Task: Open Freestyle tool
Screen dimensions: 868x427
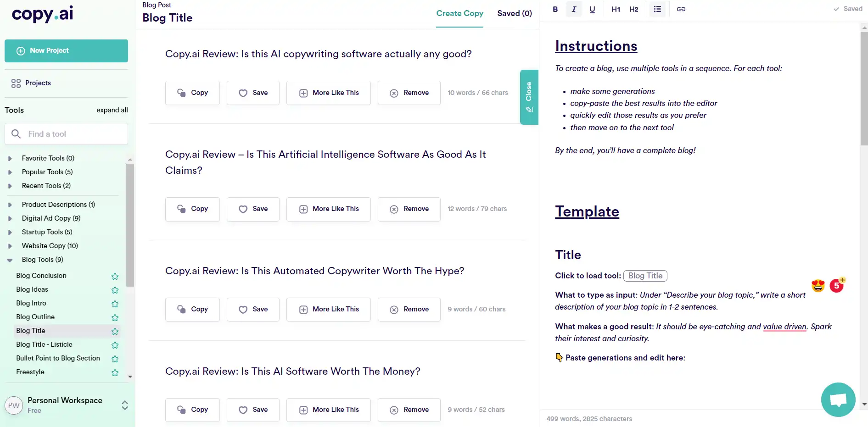Action: click(x=30, y=372)
